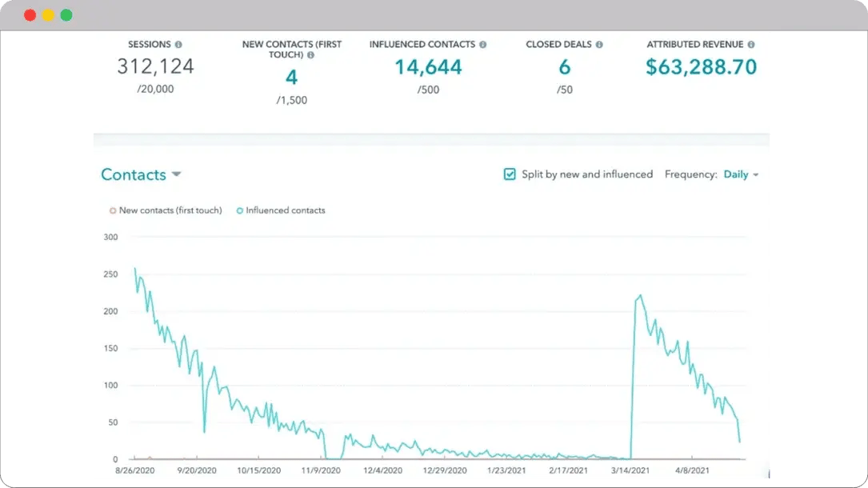Click the Sessions 312,124 metric link
Viewport: 868px width, 488px height.
(x=154, y=67)
